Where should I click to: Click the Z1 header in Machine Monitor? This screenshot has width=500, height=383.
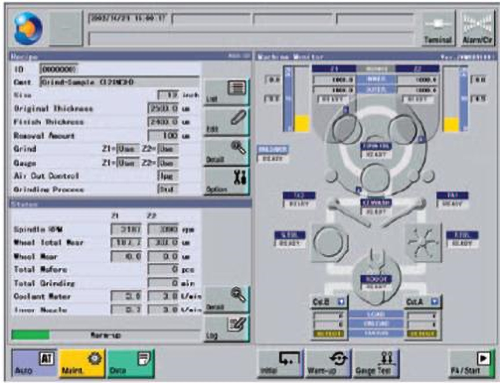(x=334, y=69)
